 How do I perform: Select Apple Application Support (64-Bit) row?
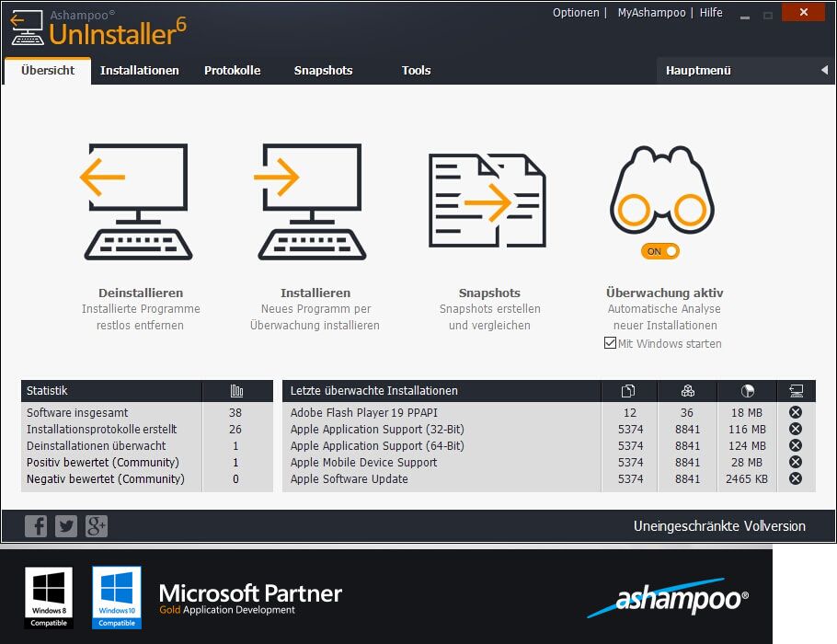549,445
